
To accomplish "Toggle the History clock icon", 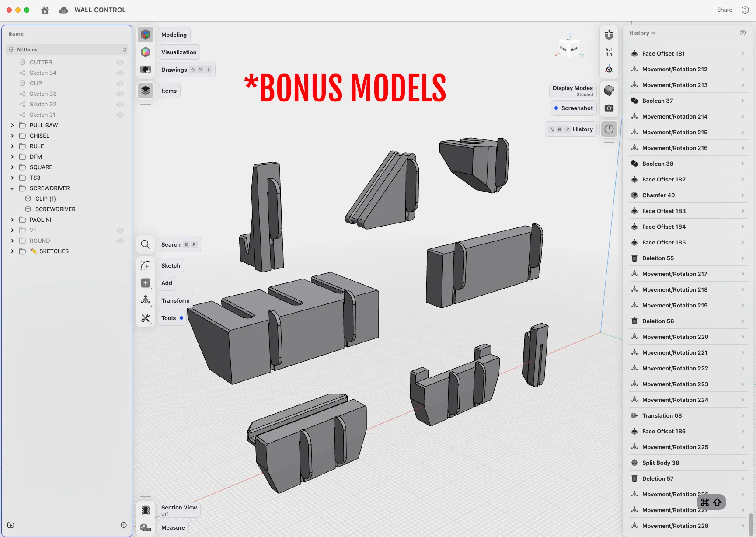I will tap(609, 129).
